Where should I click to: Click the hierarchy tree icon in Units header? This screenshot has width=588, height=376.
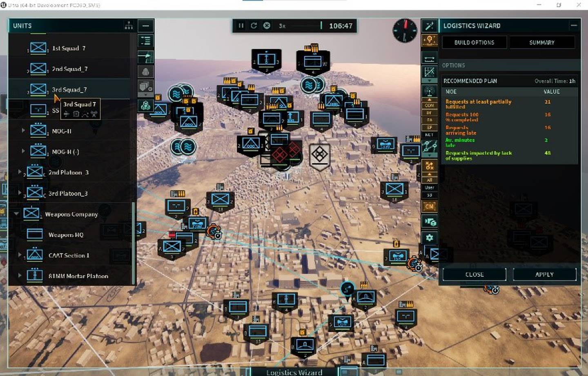point(129,26)
